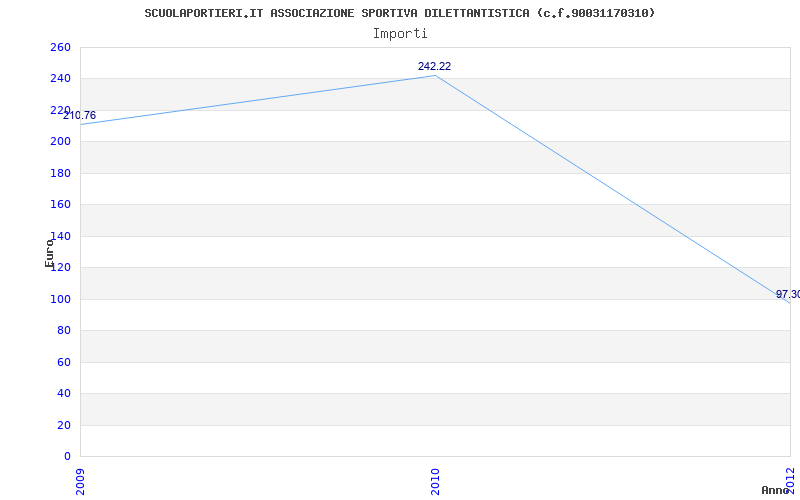Select the 242.22 data label

pos(434,66)
